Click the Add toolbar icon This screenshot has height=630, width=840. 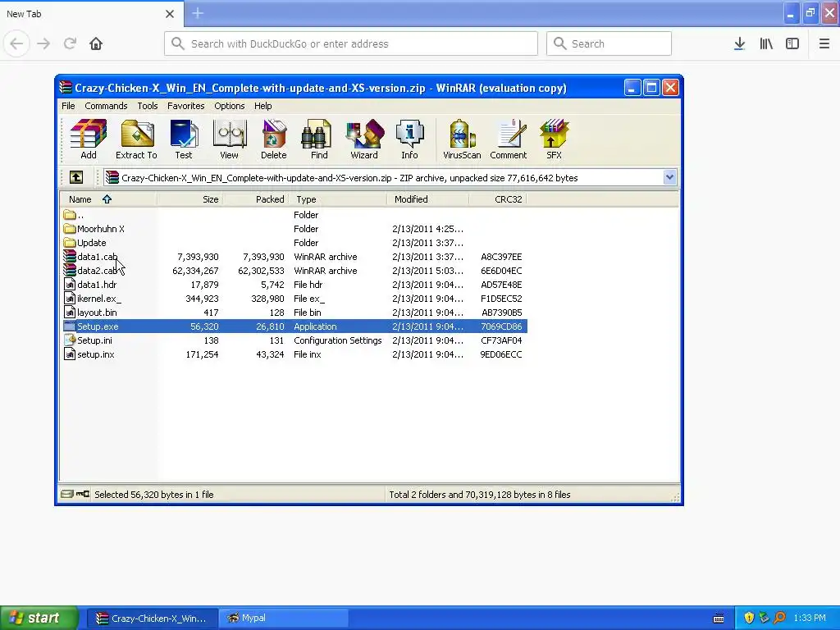coord(89,139)
